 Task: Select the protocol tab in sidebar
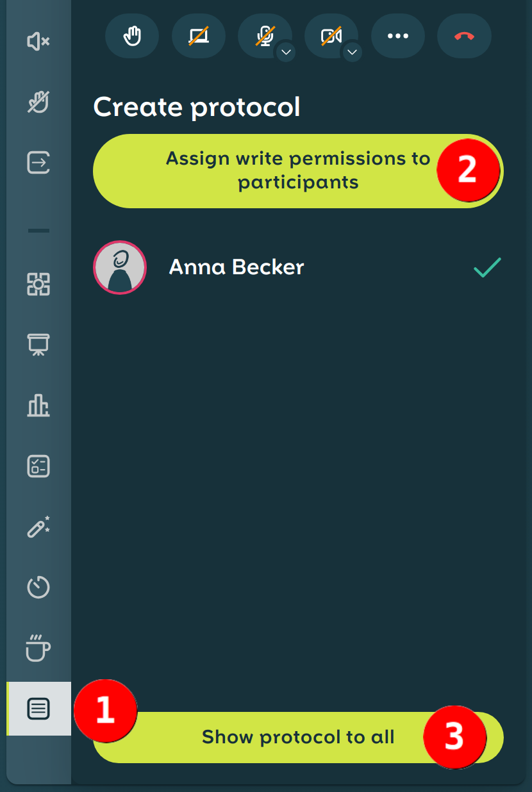tap(38, 709)
